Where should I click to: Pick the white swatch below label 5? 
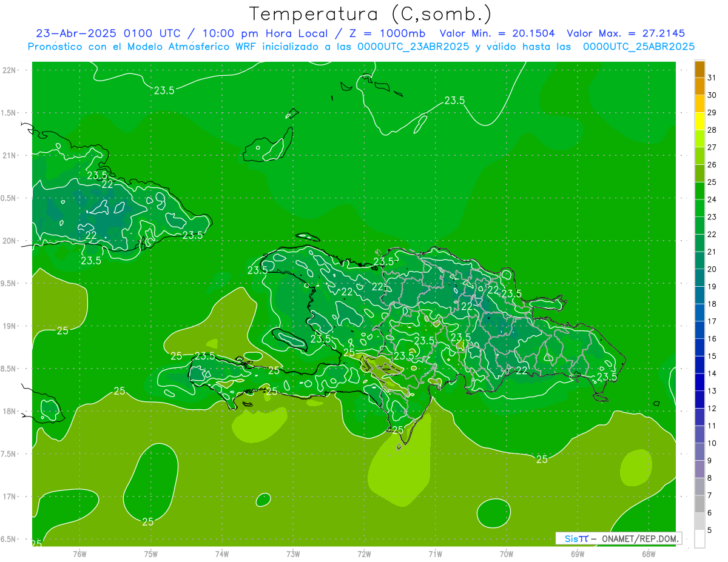coord(699,539)
